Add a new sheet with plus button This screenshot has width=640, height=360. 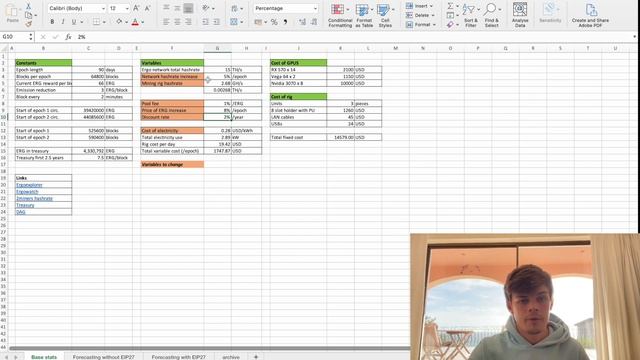tap(256, 357)
